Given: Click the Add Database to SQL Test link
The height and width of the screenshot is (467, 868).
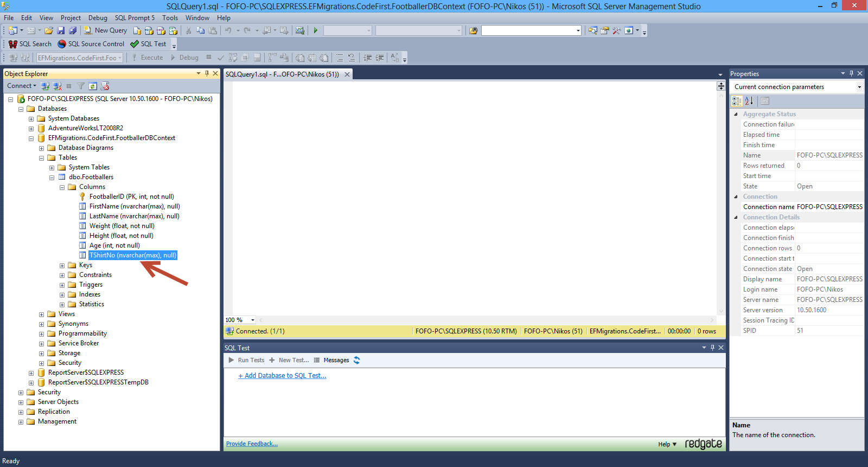Looking at the screenshot, I should coord(282,376).
